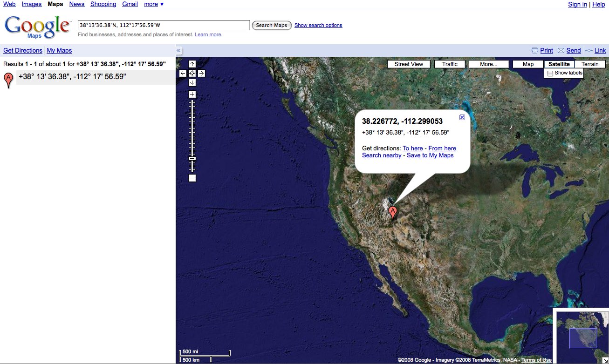Open the Shopping link in top bar
The image size is (609, 364).
(103, 4)
